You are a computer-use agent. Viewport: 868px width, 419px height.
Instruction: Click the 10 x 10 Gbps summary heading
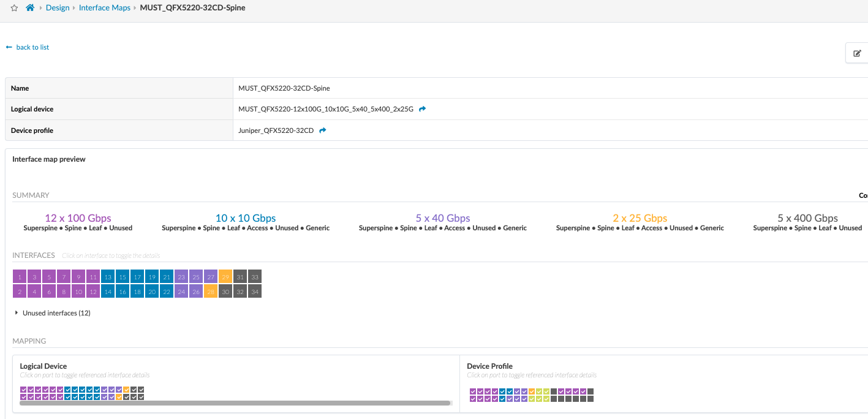tap(245, 218)
